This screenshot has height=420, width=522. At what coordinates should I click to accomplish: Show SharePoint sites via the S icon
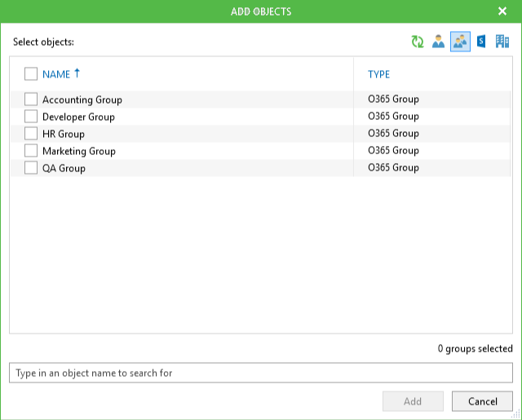(x=480, y=42)
